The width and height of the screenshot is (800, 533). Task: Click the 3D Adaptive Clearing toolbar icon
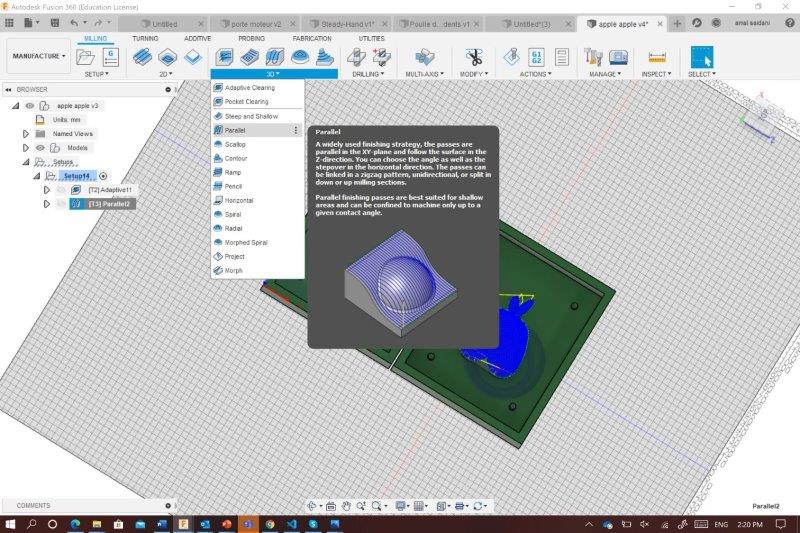(224, 57)
